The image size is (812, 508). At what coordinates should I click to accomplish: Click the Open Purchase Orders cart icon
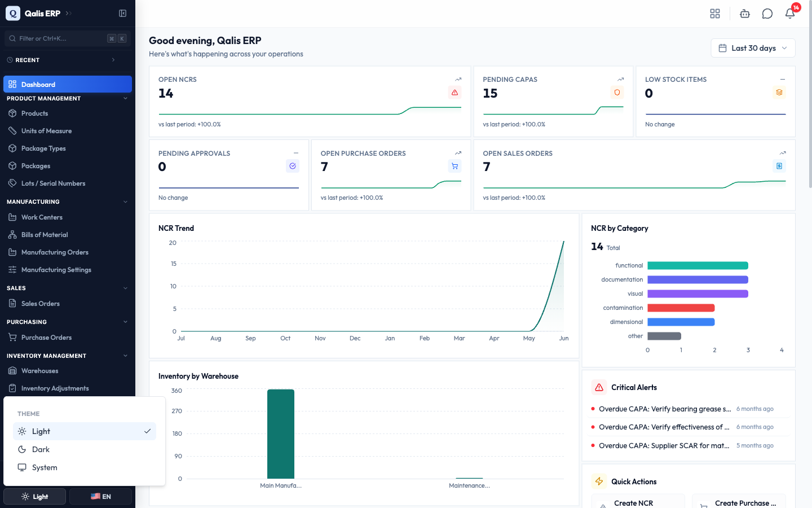454,166
